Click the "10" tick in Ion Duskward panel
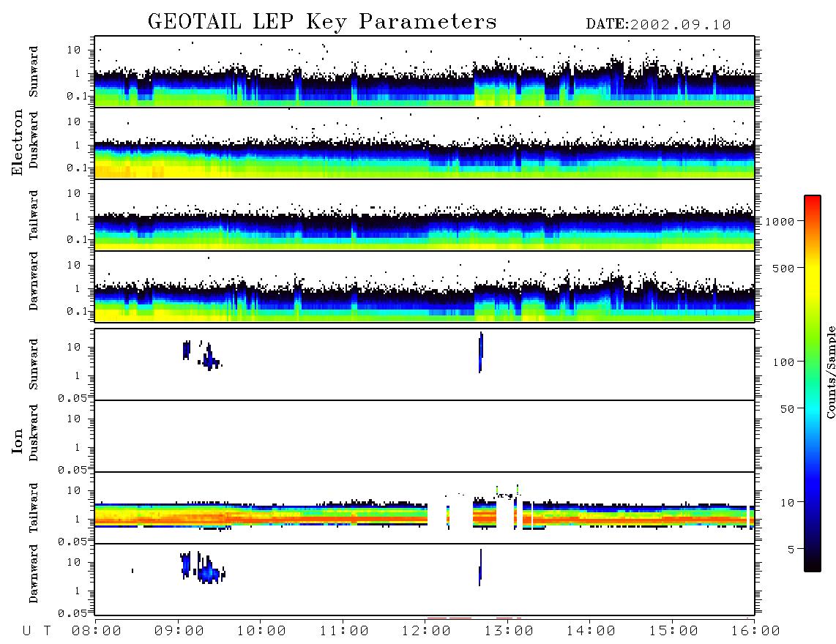The width and height of the screenshot is (836, 644). 74,419
